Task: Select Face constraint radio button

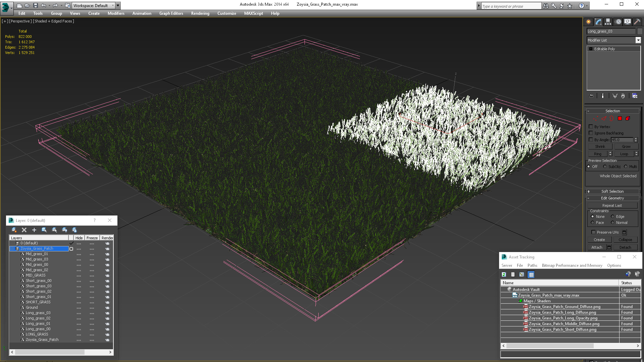Action: pyautogui.click(x=592, y=223)
